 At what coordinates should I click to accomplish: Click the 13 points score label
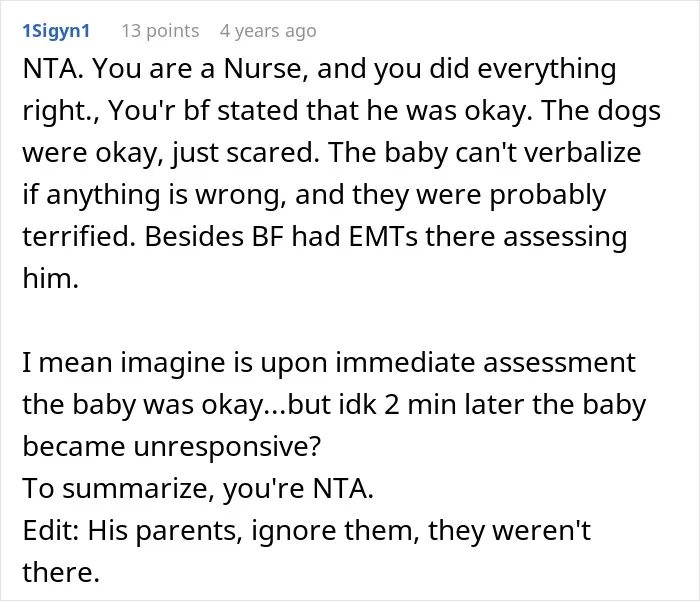pyautogui.click(x=160, y=31)
